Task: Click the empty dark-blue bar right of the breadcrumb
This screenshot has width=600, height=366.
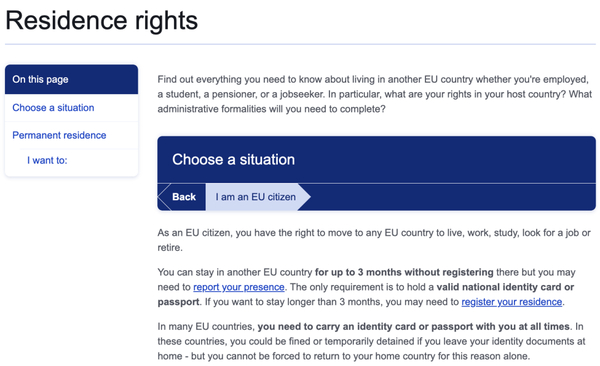Action: tap(453, 197)
